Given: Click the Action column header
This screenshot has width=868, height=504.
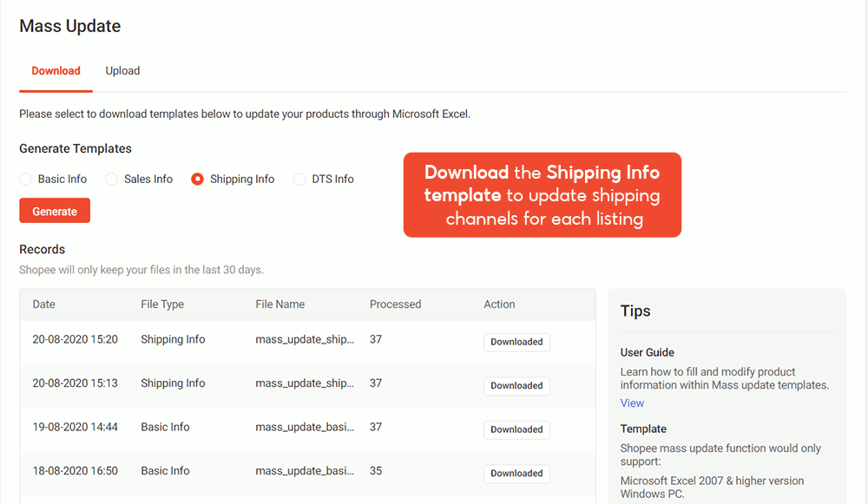Looking at the screenshot, I should (x=499, y=304).
